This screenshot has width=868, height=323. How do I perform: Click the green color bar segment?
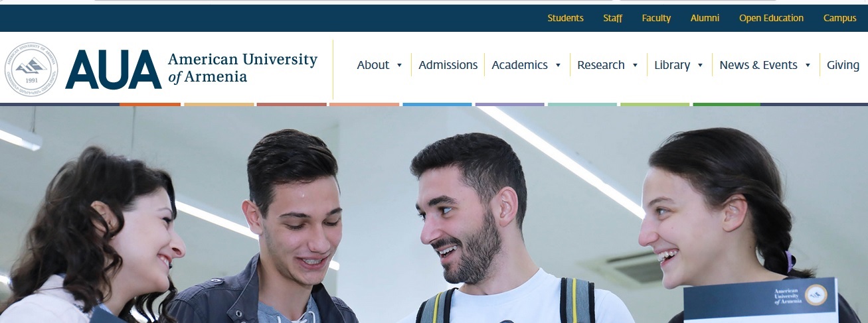pos(726,104)
